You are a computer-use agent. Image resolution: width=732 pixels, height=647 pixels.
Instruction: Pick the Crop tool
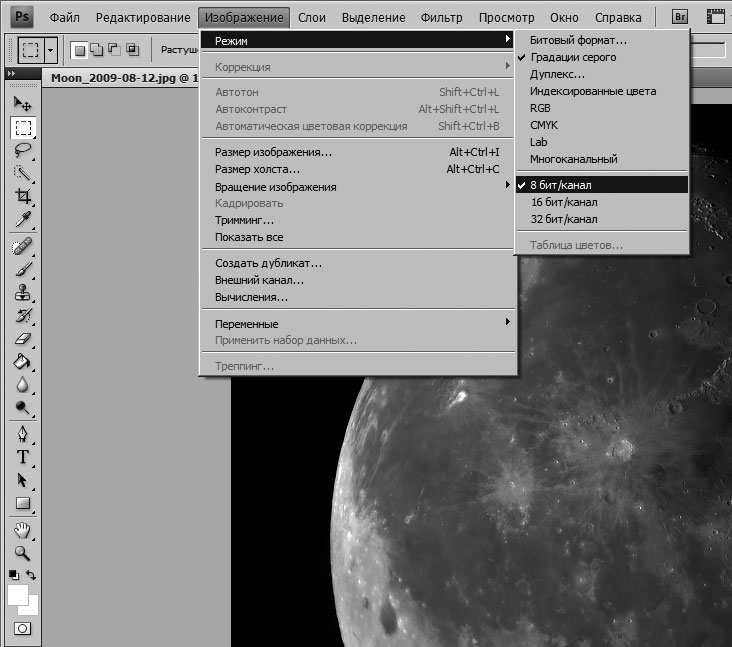(x=22, y=197)
